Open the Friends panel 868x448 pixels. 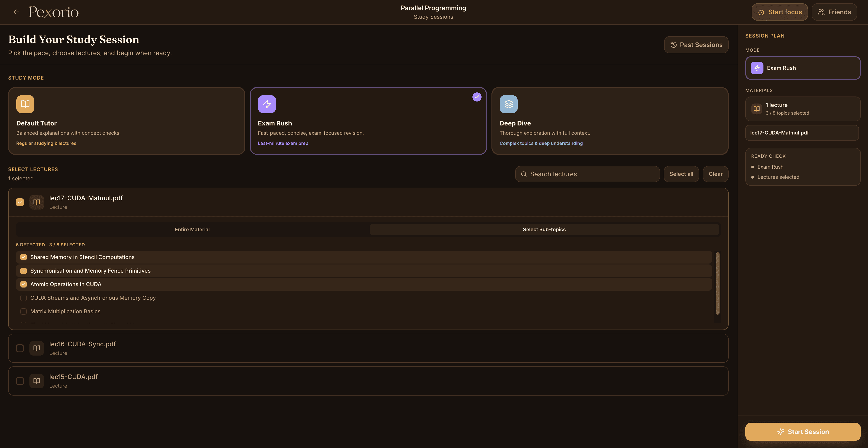834,12
